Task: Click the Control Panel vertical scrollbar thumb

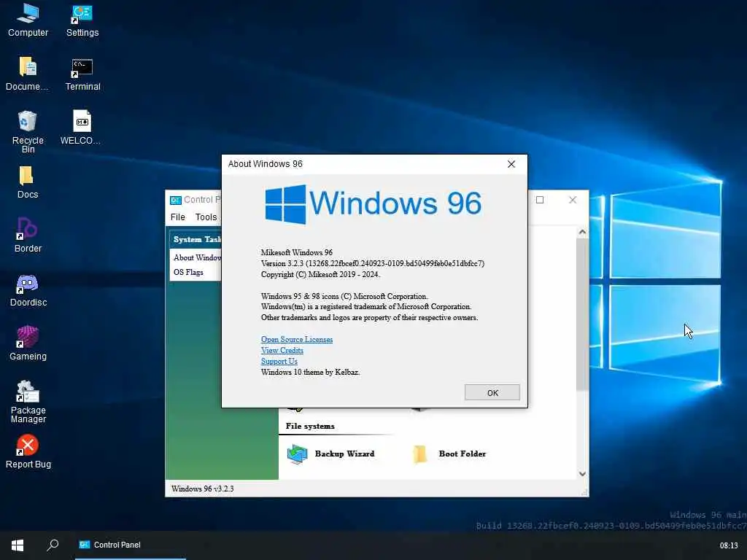Action: coord(582,314)
